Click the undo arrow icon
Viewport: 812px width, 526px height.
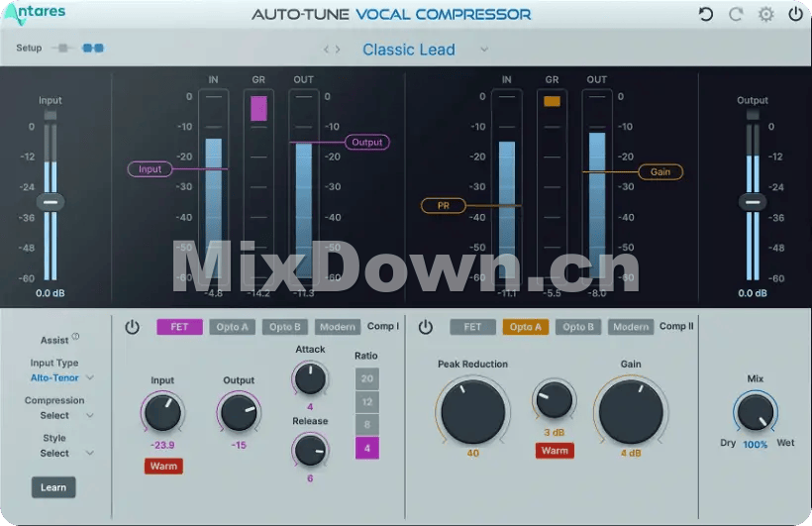(706, 14)
